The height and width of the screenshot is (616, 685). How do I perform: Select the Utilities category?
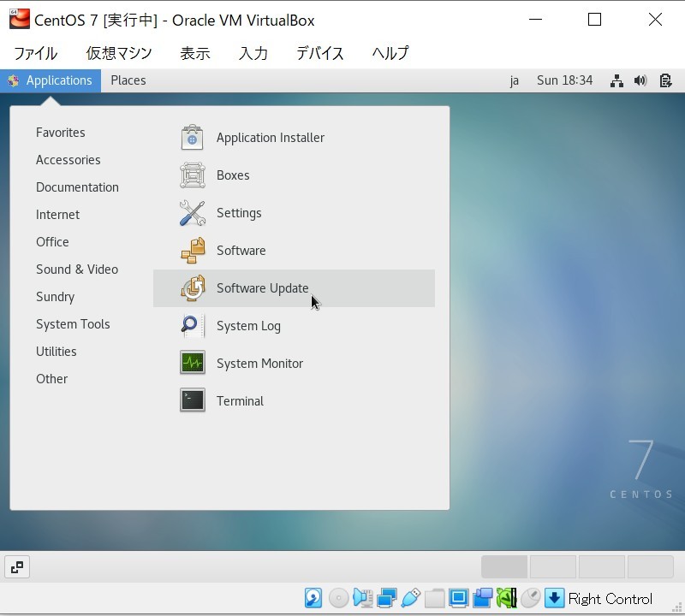(57, 352)
